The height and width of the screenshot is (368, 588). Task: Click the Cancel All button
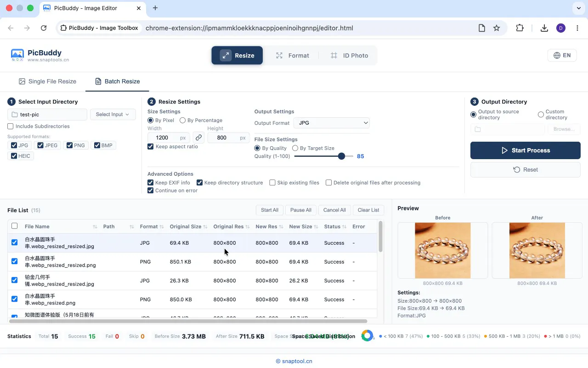pos(334,210)
